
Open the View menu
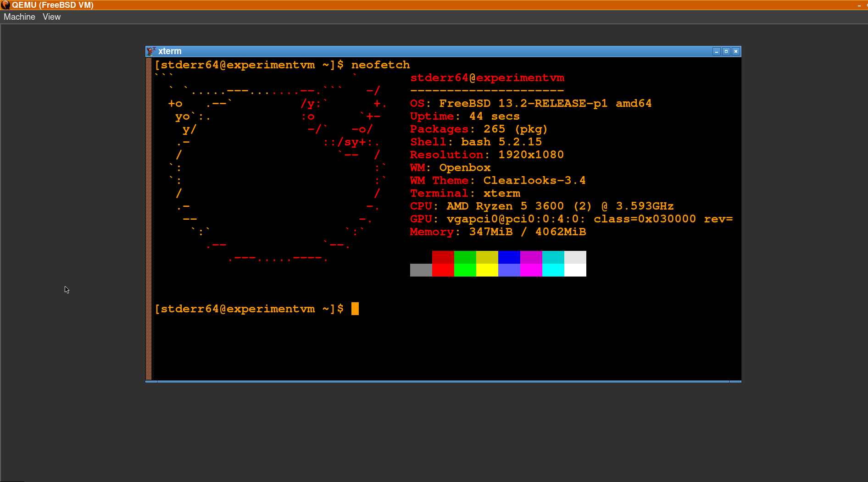point(51,17)
